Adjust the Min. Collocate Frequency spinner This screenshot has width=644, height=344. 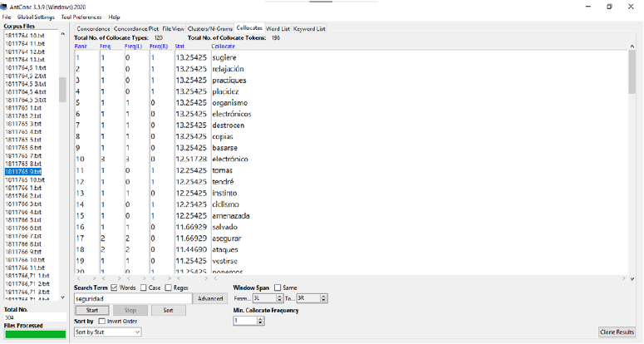tap(258, 320)
